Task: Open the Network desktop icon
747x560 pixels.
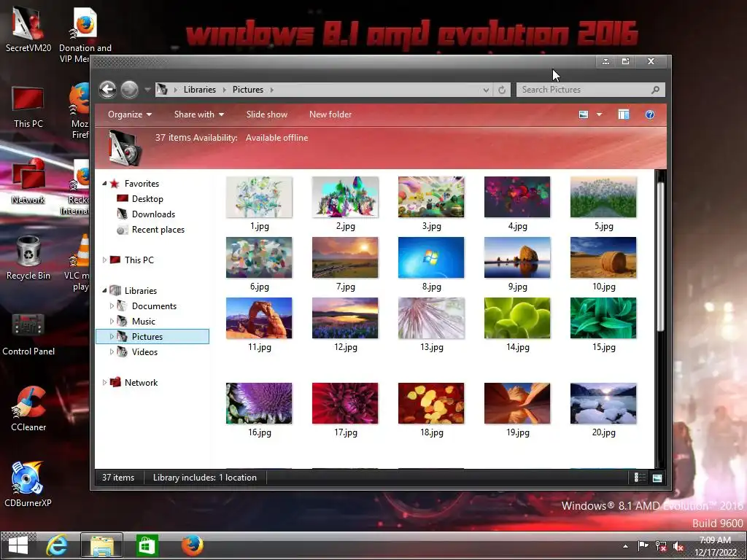Action: [28, 182]
